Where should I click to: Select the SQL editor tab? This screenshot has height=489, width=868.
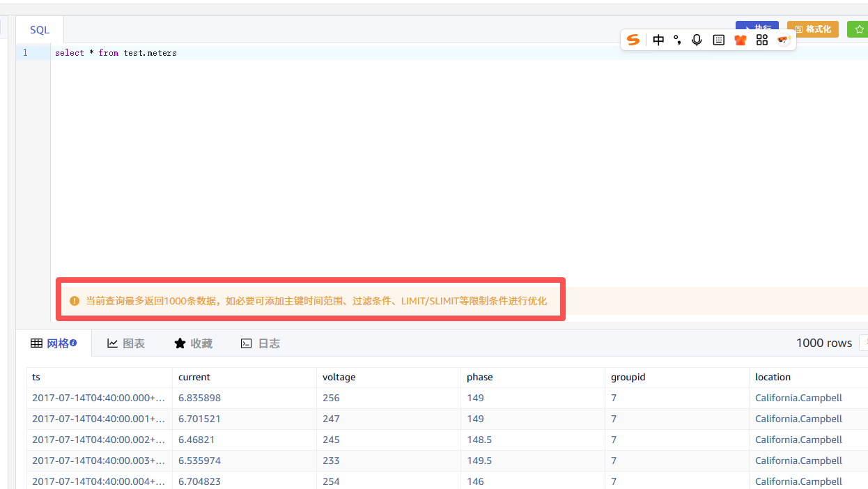click(40, 30)
